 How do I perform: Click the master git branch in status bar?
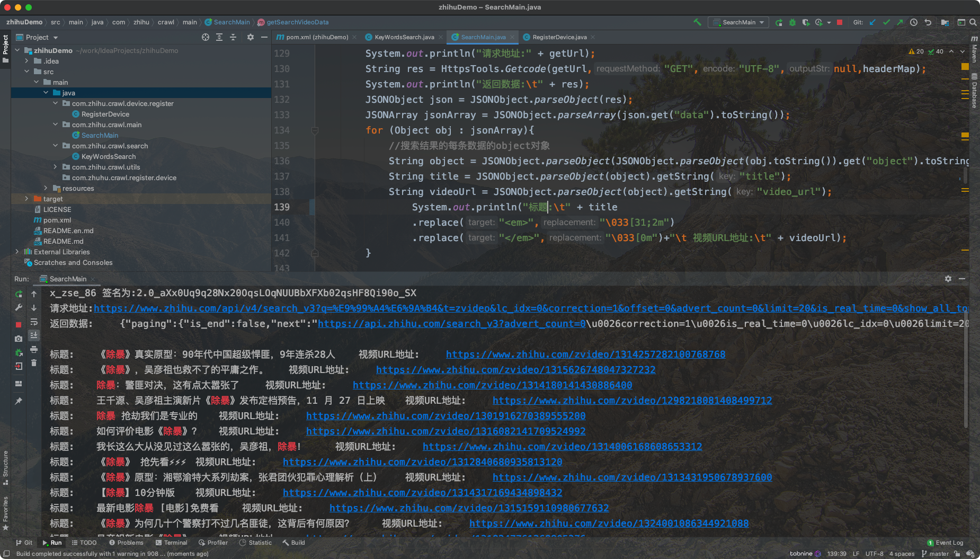point(935,554)
